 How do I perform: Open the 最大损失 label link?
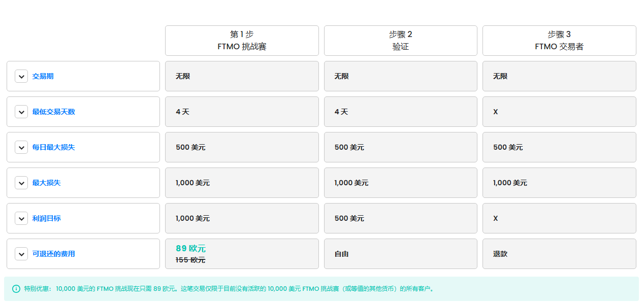(47, 183)
